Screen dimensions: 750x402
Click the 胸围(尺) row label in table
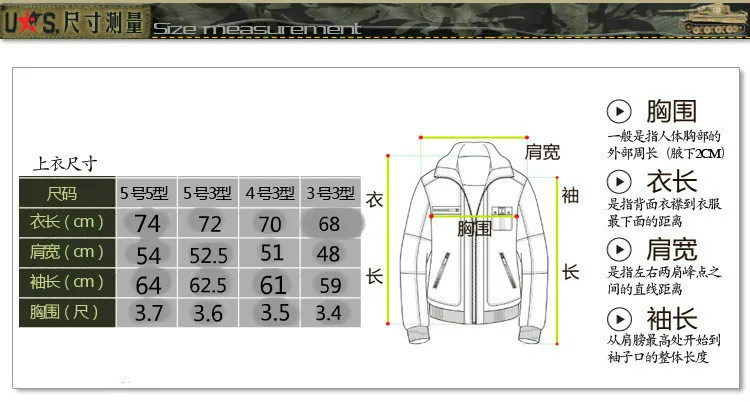pyautogui.click(x=67, y=312)
